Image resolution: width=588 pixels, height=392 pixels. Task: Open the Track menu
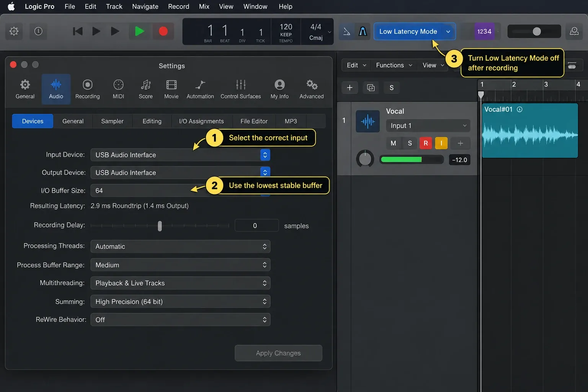[x=114, y=7]
